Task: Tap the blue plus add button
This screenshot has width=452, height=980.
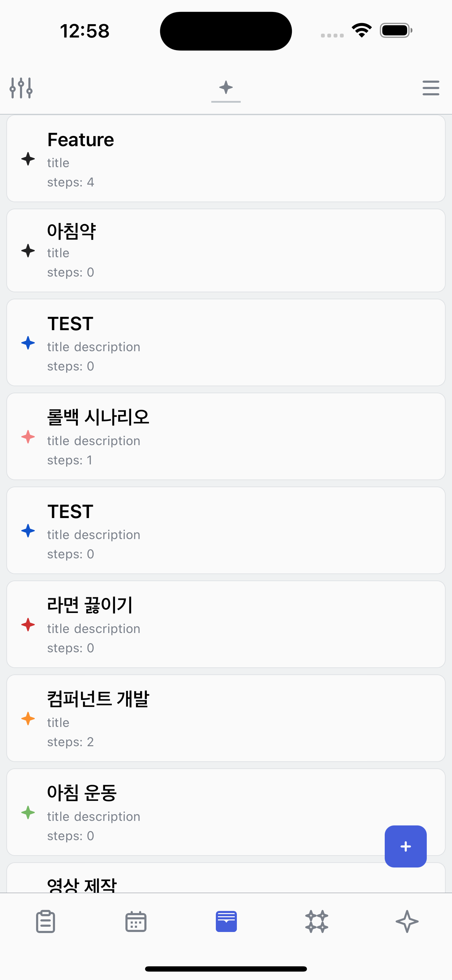Action: [x=406, y=846]
